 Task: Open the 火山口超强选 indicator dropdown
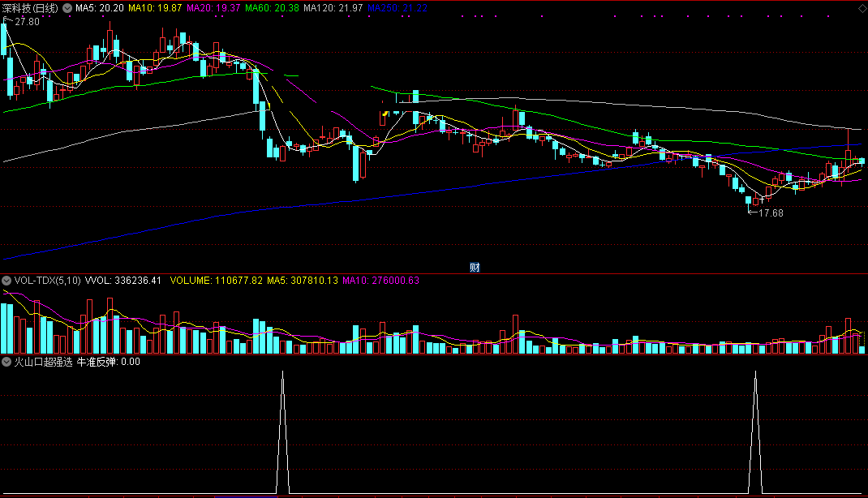6,362
